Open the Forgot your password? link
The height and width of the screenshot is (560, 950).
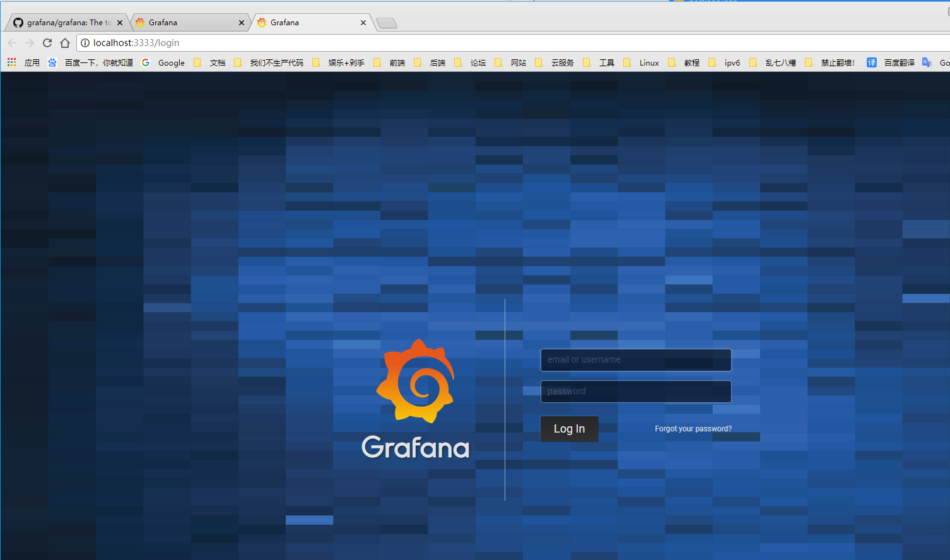click(693, 429)
